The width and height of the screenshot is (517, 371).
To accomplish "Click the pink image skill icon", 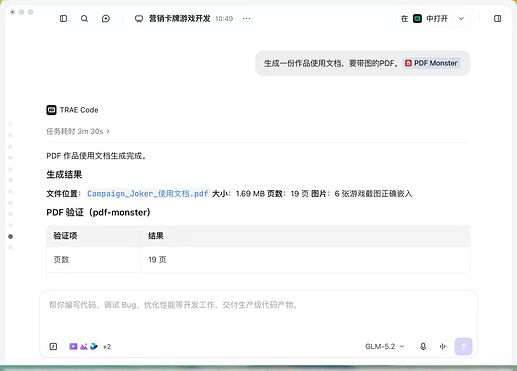I will pos(84,347).
